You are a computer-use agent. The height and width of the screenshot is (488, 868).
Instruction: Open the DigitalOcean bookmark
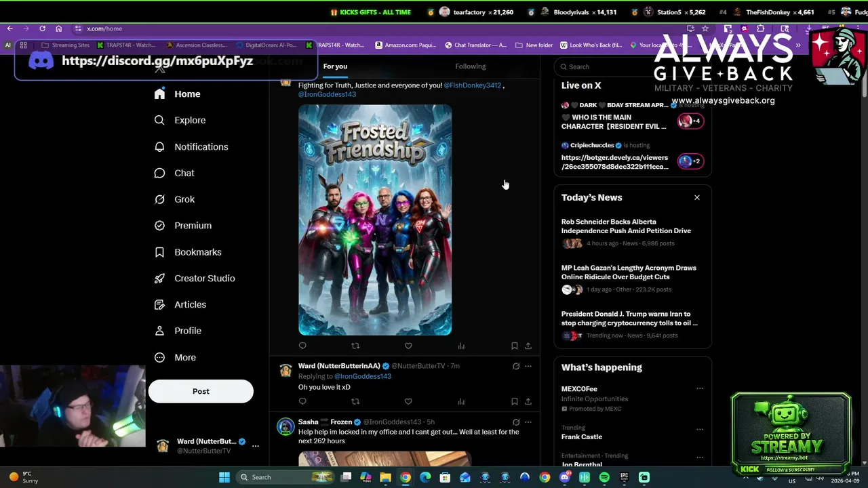point(266,45)
